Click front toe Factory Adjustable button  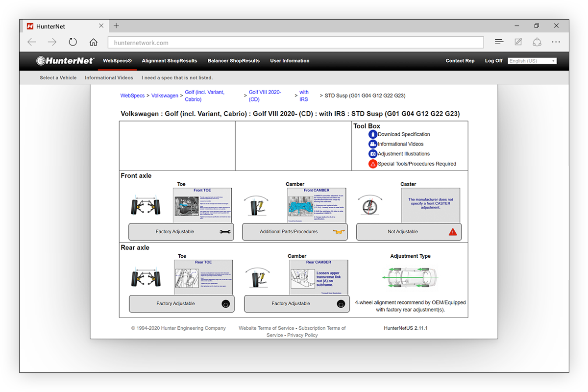[181, 232]
